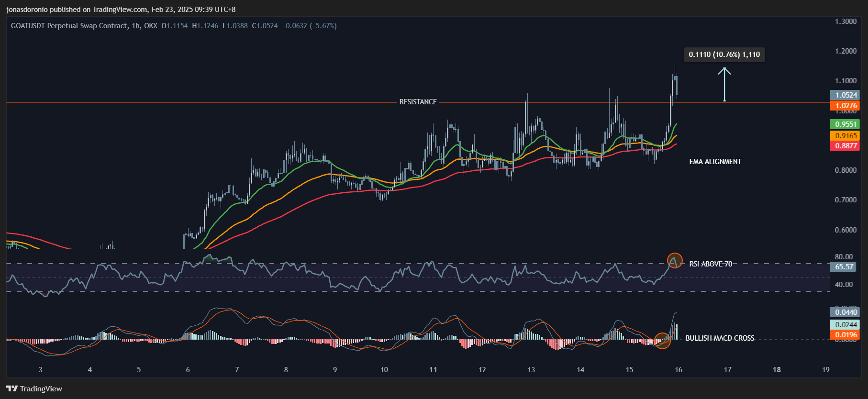Click date 19 on the time axis
868x399 pixels.
pos(826,370)
